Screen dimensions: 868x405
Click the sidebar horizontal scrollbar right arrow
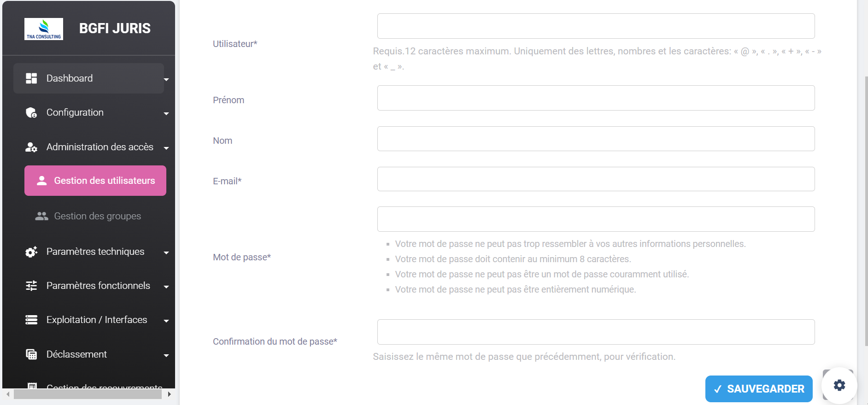[x=170, y=394]
